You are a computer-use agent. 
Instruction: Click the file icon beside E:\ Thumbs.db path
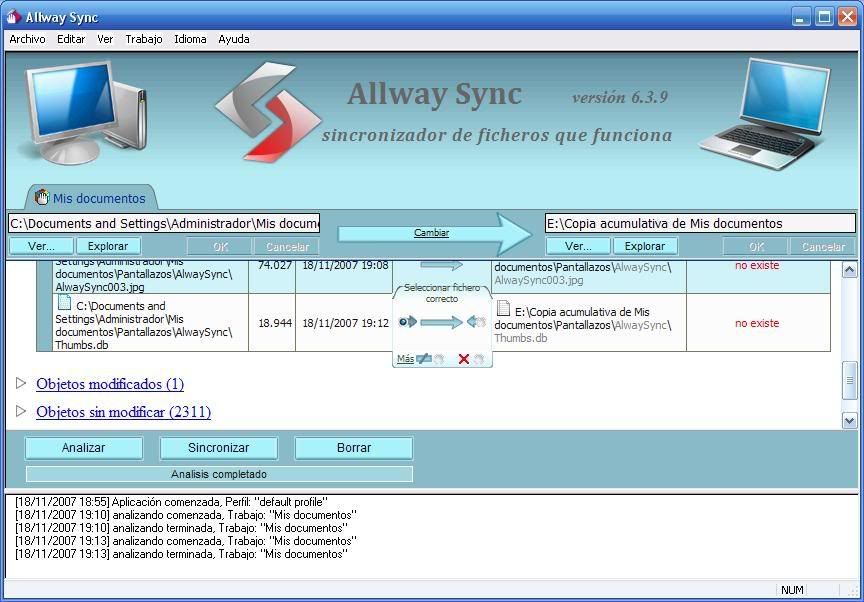coord(503,308)
